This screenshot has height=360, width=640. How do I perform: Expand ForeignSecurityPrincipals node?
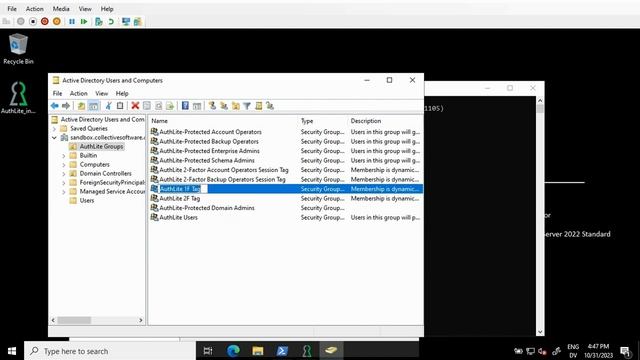(x=64, y=182)
